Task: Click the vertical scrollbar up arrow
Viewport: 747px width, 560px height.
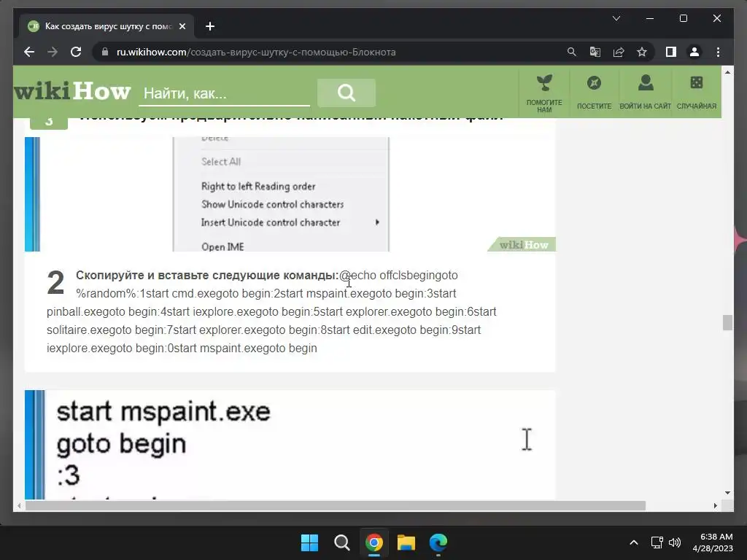Action: (x=727, y=72)
